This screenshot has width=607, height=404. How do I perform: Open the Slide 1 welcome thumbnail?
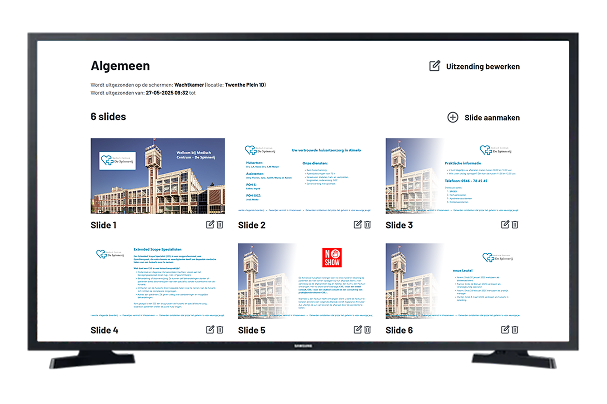157,176
